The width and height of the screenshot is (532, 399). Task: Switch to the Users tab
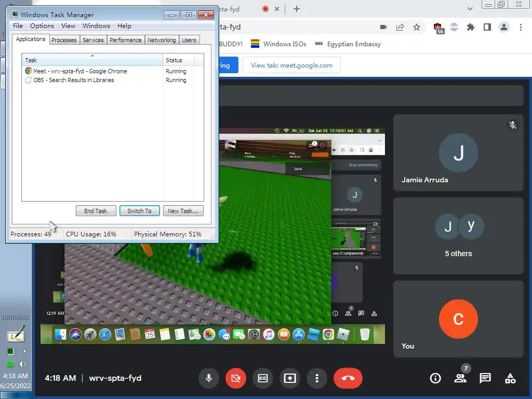[x=189, y=40]
